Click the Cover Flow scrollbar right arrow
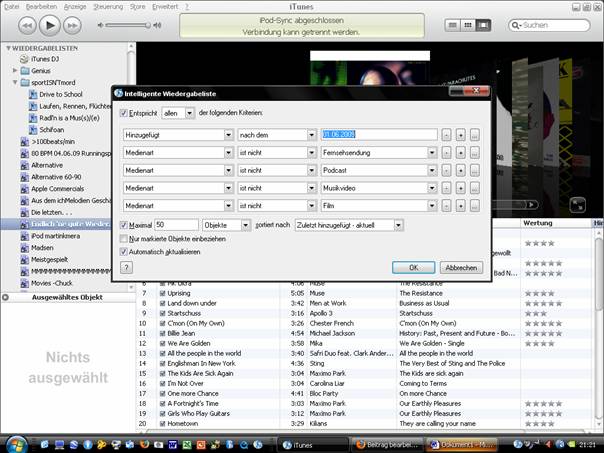Screen dimensions: 604x453 click(x=531, y=205)
